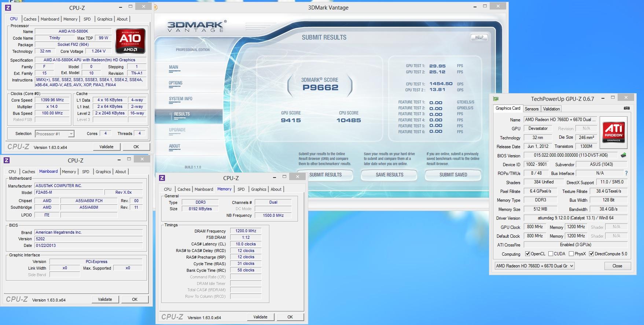Click the mainboard Model field F2A85-M
The height and width of the screenshot is (325, 644).
(x=69, y=192)
